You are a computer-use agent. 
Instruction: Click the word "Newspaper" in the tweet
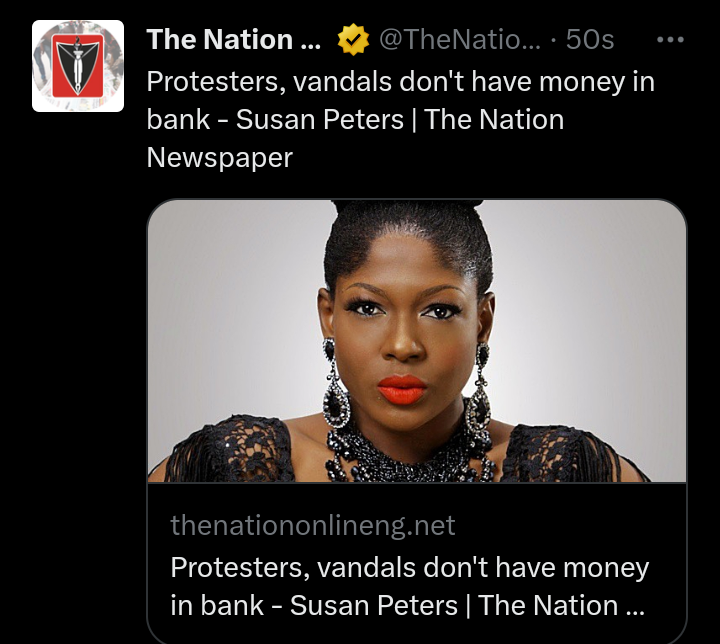click(220, 158)
